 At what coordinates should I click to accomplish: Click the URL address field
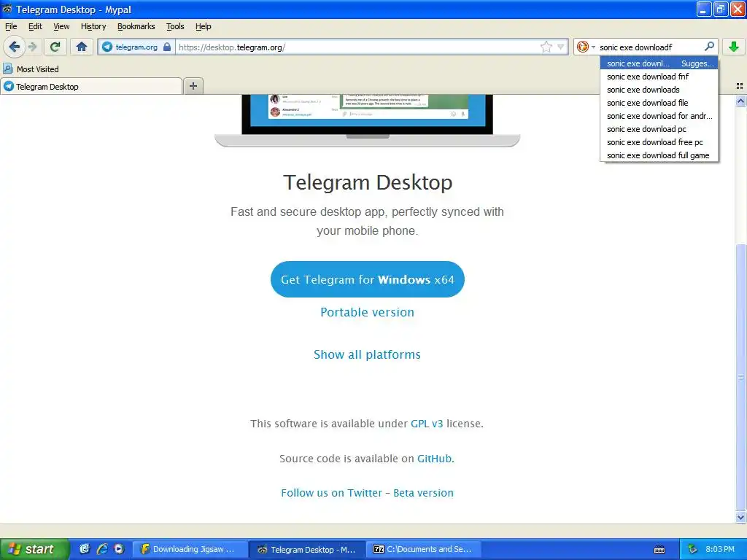tap(357, 47)
